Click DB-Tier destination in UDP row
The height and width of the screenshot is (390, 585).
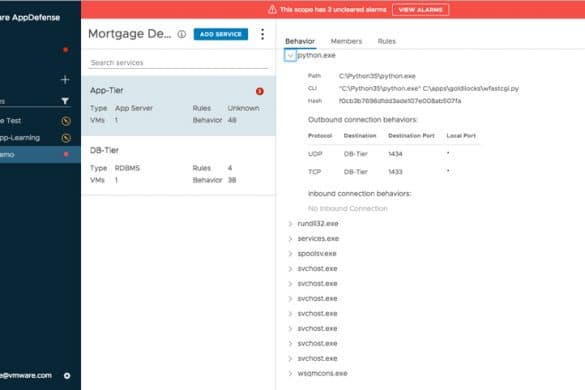point(356,154)
